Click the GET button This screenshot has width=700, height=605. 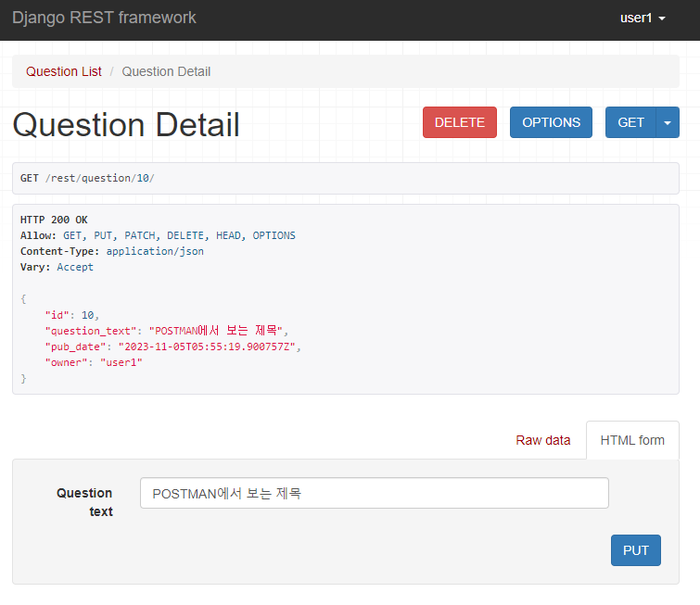click(630, 122)
